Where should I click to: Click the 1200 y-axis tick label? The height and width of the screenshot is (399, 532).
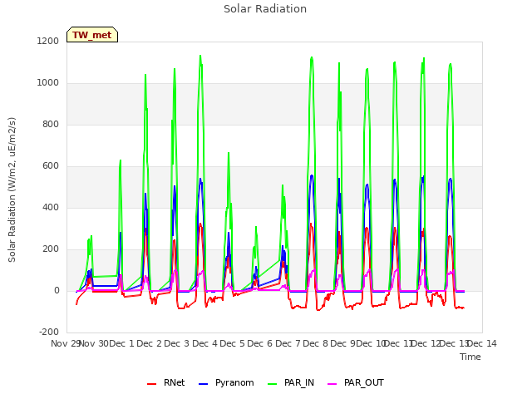(48, 41)
